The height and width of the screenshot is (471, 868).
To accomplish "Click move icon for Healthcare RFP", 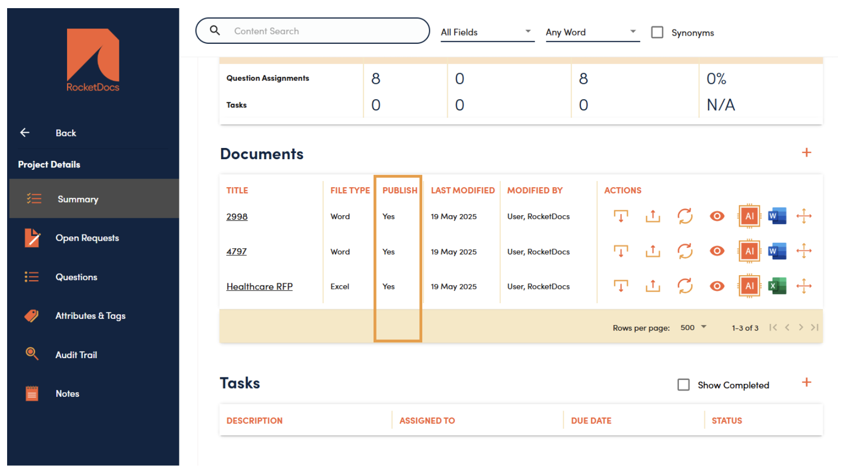I will 804,286.
